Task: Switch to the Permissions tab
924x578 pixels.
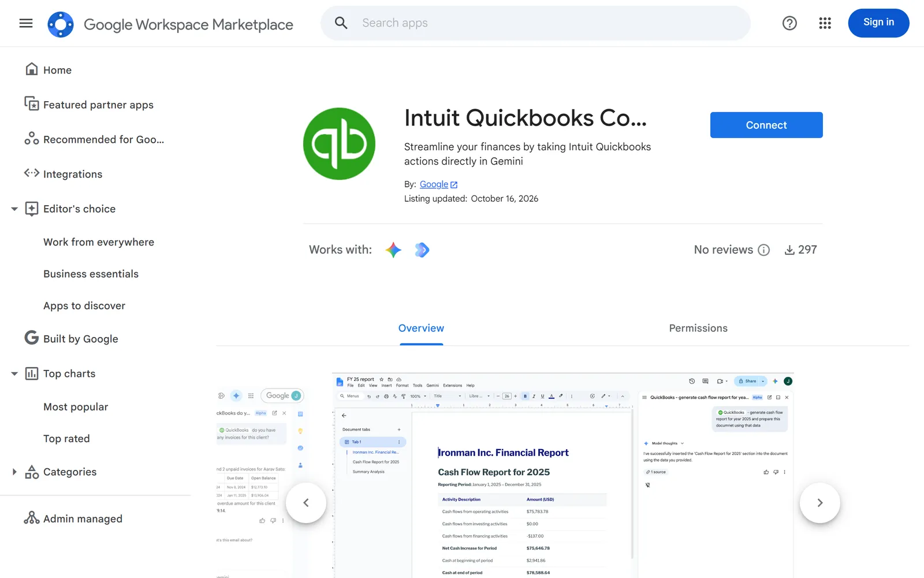Action: pyautogui.click(x=698, y=328)
